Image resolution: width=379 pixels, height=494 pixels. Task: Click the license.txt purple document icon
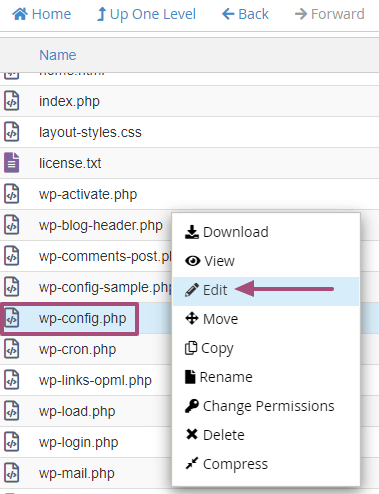point(12,163)
